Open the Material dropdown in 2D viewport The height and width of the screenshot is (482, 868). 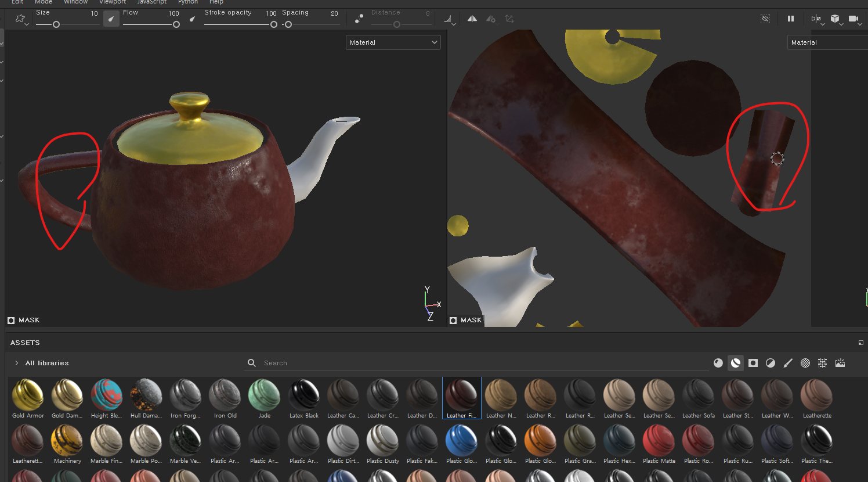point(827,42)
